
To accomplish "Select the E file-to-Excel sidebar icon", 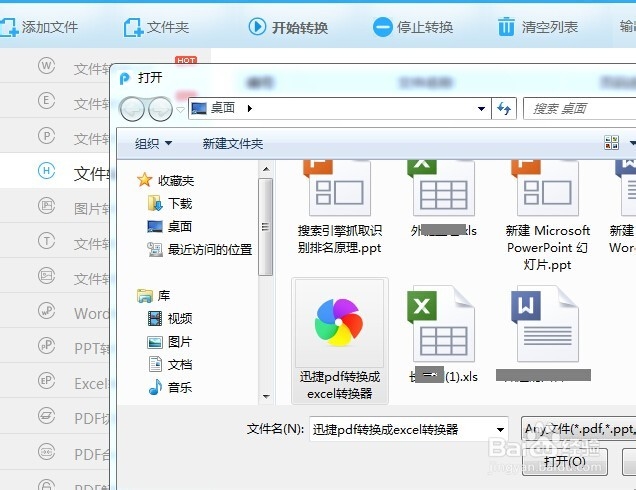I will tap(46, 100).
